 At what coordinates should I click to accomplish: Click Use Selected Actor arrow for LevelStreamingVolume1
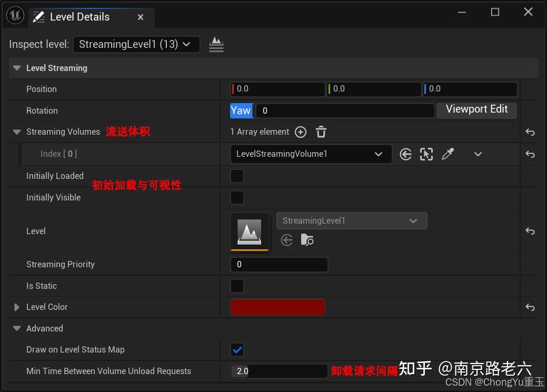405,154
